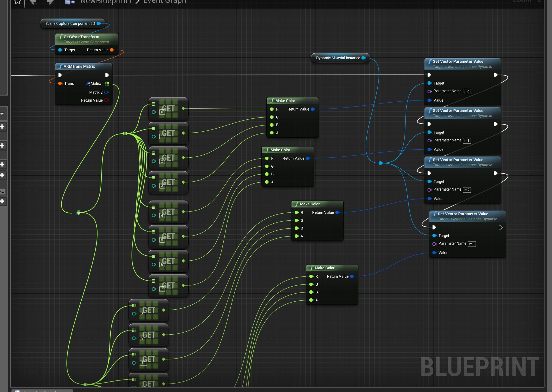Click the Matrix 2 output pin on VRMTrans

[x=106, y=92]
